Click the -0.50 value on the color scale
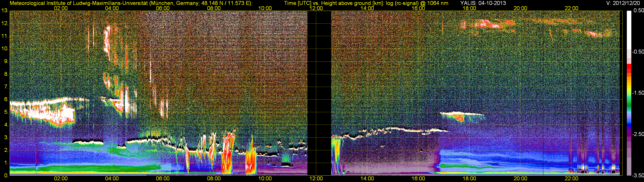Image resolution: width=644 pixels, height=182 pixels. click(638, 52)
